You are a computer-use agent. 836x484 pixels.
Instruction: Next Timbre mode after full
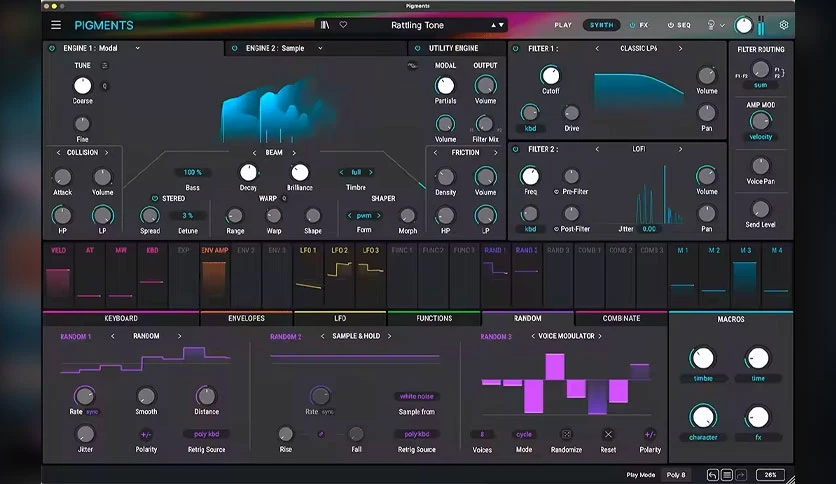(371, 172)
